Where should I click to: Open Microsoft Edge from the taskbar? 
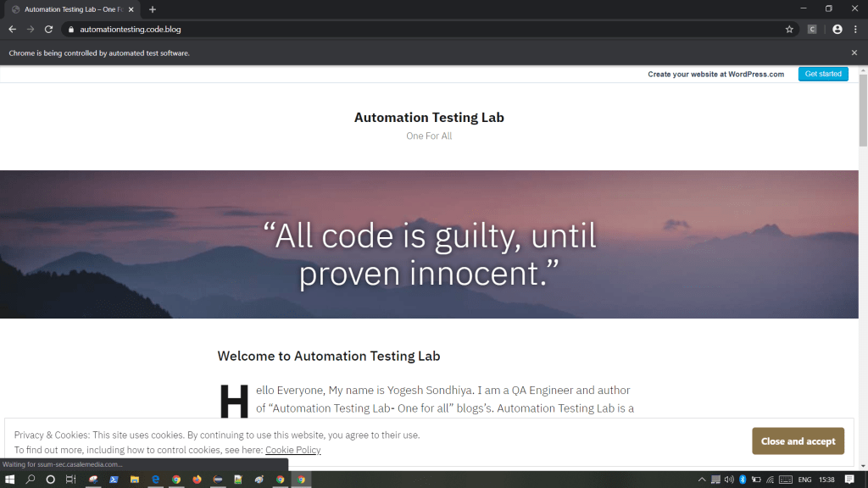(156, 480)
